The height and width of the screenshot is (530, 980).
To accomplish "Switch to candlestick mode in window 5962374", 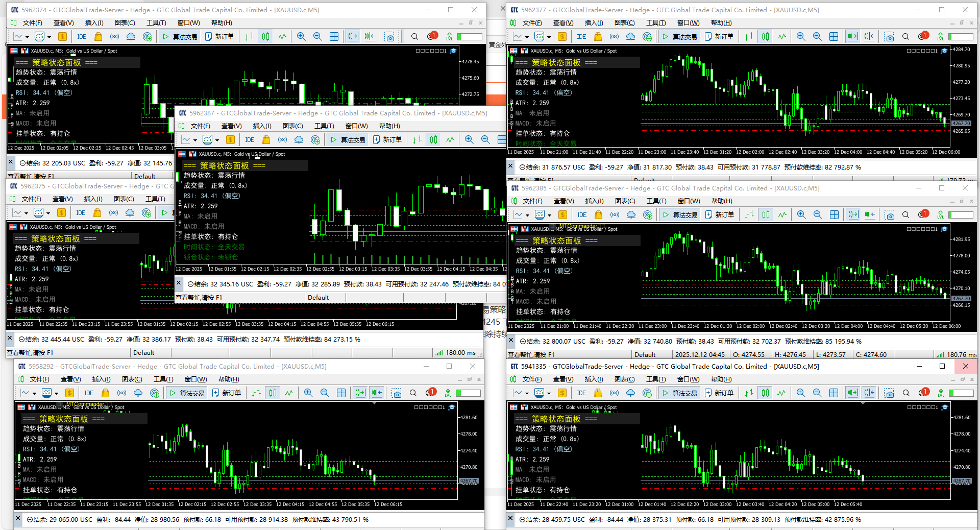I will [265, 37].
